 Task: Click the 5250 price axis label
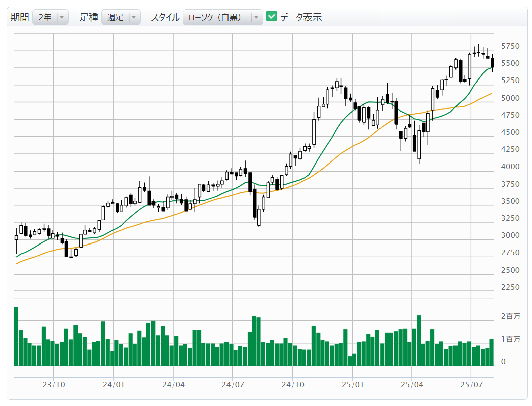pos(510,80)
